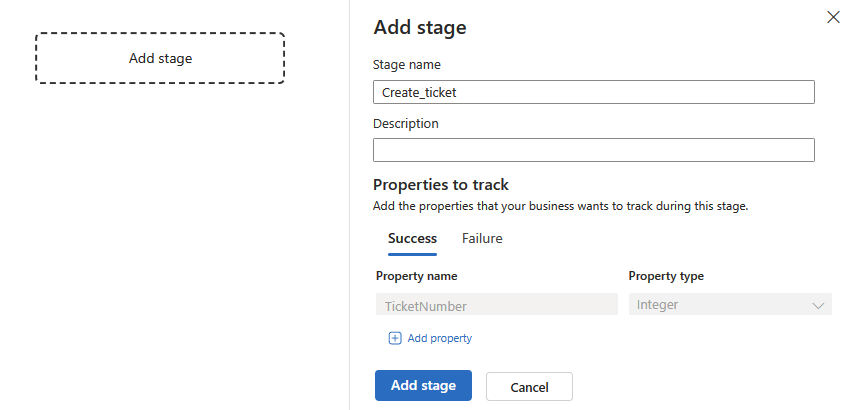Screen dimensions: 850x410
Task: Click the 'Description' label
Action: pos(405,124)
